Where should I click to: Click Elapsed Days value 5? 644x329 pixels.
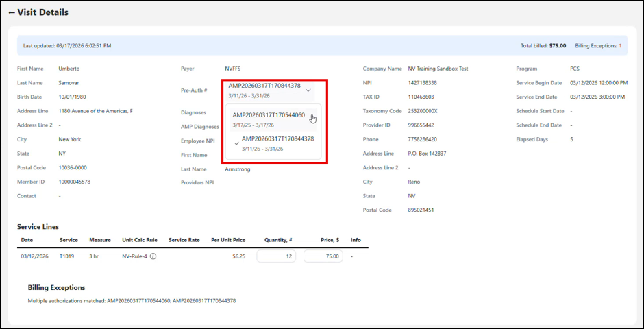click(571, 139)
